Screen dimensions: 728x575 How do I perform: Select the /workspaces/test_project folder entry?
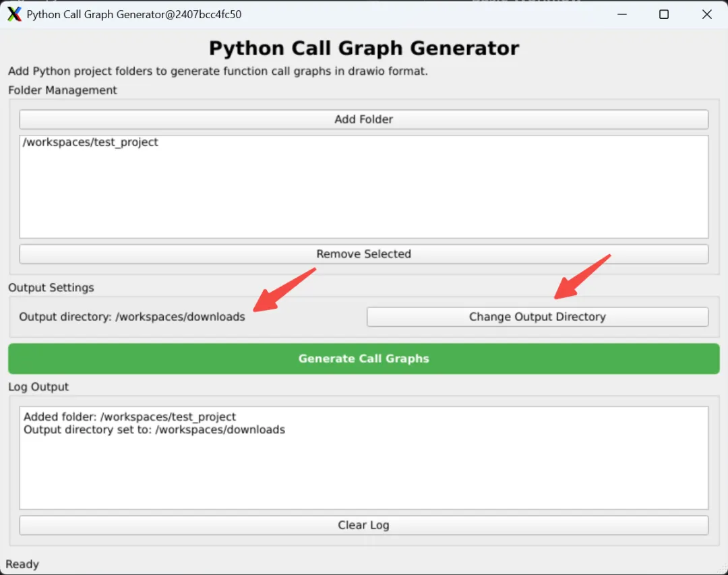[x=90, y=142]
